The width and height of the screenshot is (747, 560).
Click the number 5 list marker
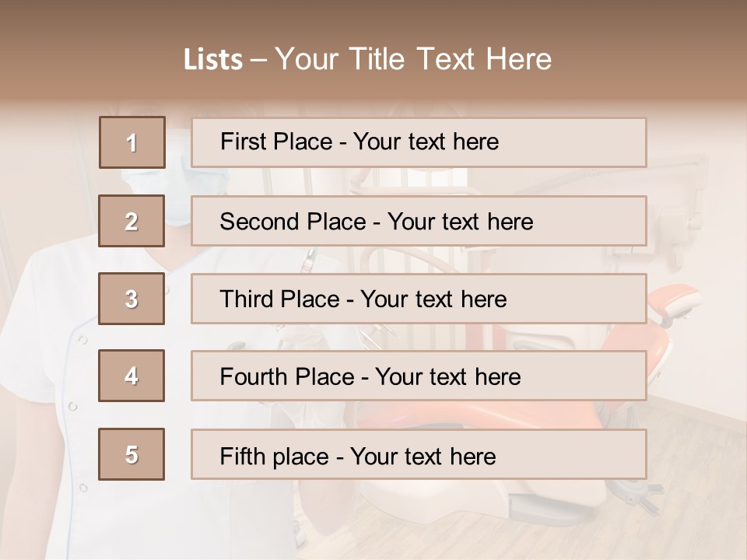click(132, 454)
